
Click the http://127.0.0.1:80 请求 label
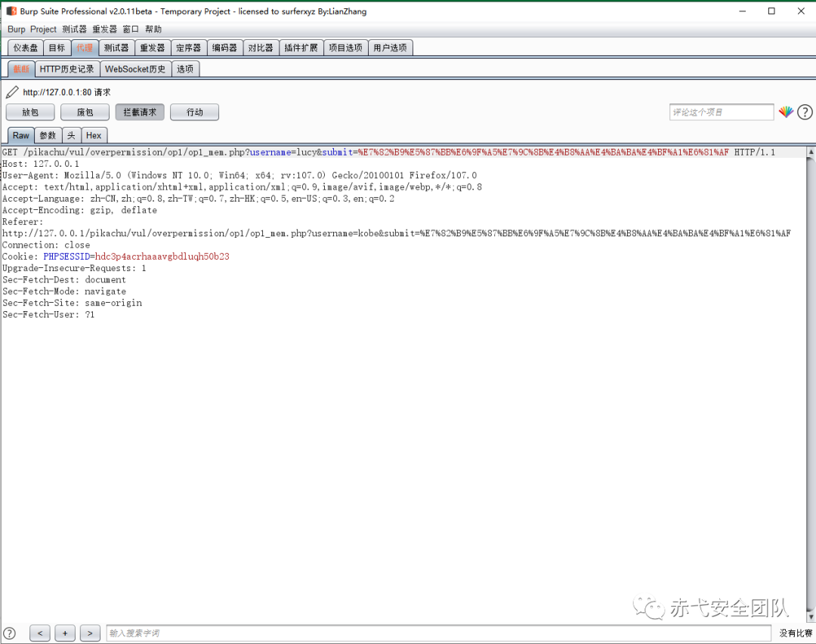pos(66,92)
